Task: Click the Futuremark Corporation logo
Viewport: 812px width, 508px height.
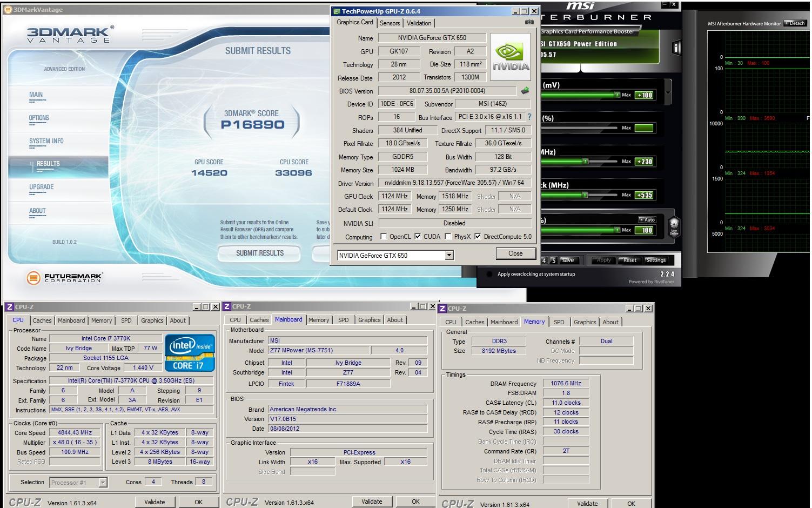Action: tap(65, 278)
